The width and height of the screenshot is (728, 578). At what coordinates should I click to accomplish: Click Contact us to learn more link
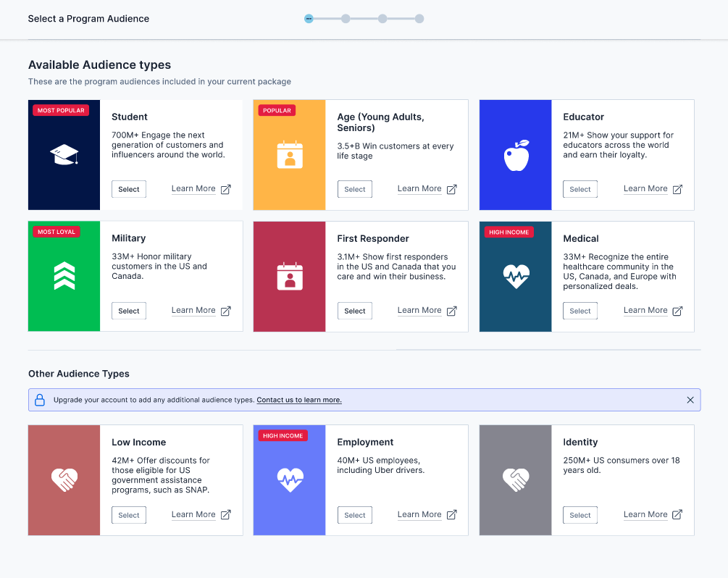298,400
